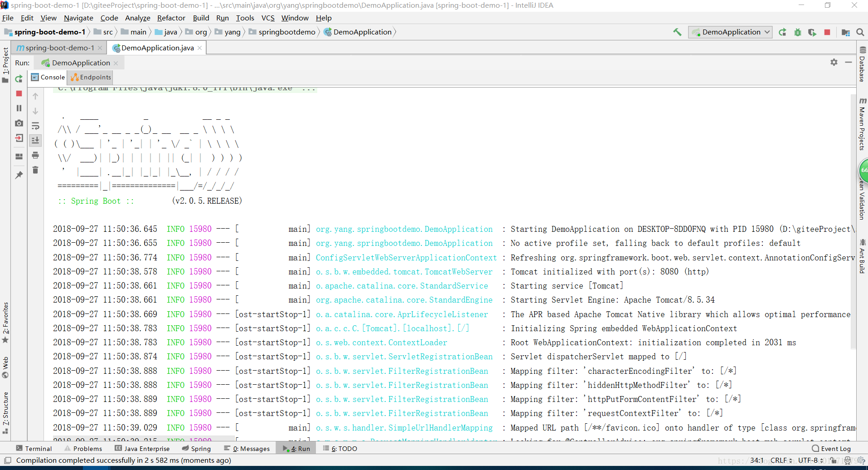The height and width of the screenshot is (470, 868).
Task: Click the red Stop icon in toolbar
Action: coord(827,32)
